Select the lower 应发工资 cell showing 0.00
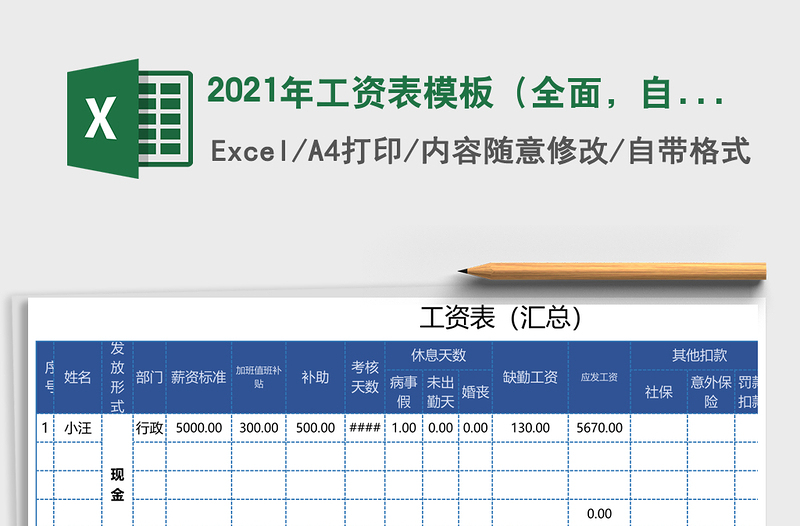The image size is (800, 526). 599,513
